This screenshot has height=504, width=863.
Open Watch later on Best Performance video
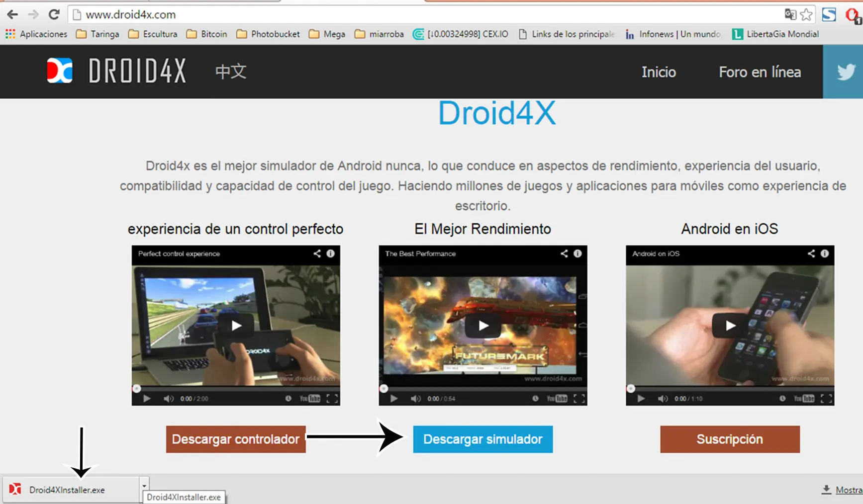point(535,399)
